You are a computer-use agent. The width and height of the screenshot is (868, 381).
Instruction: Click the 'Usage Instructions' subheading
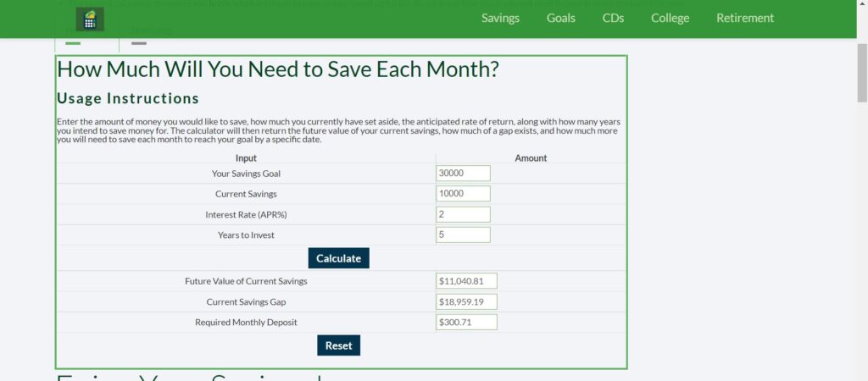[x=128, y=98]
